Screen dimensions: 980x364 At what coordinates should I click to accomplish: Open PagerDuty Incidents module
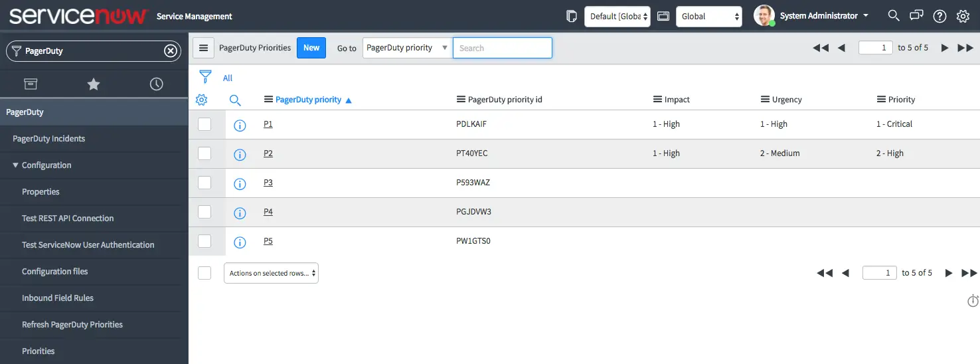click(49, 139)
